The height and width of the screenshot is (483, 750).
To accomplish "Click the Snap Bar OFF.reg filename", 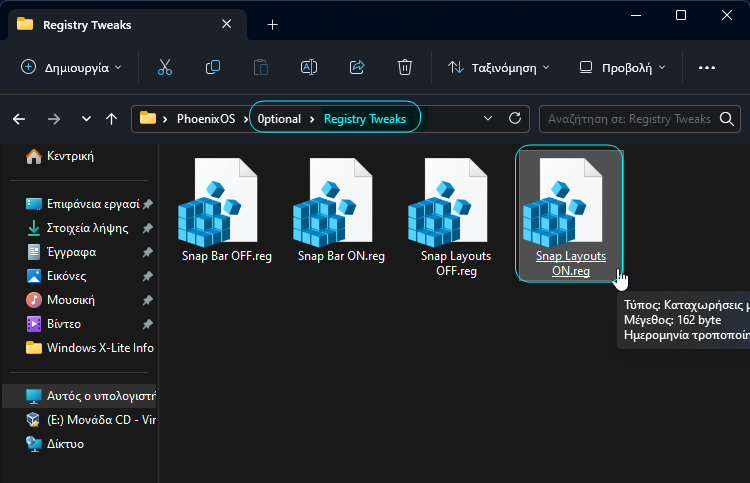I will 227,256.
